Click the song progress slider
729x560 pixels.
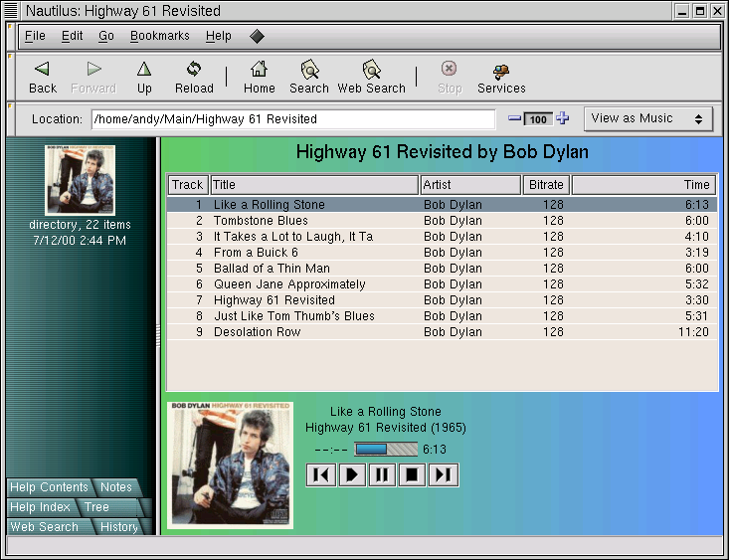386,450
